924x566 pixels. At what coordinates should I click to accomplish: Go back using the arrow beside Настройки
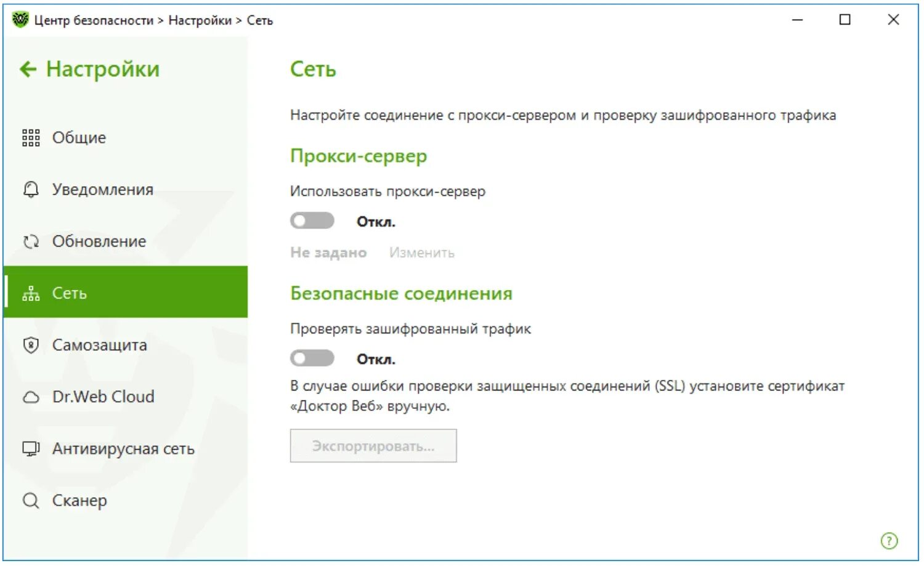(28, 69)
